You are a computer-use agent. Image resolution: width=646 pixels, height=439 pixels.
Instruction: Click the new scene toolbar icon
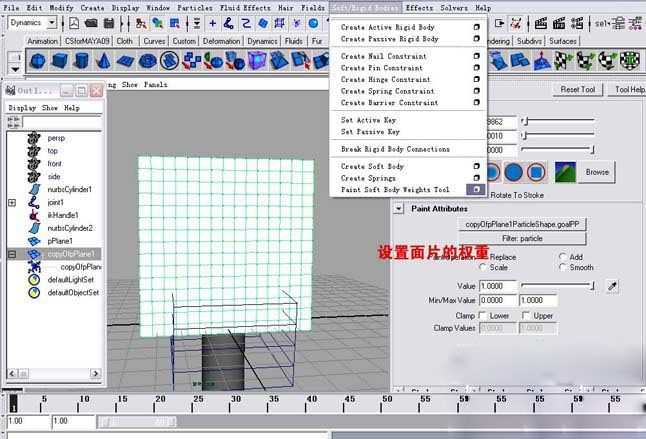[74, 23]
